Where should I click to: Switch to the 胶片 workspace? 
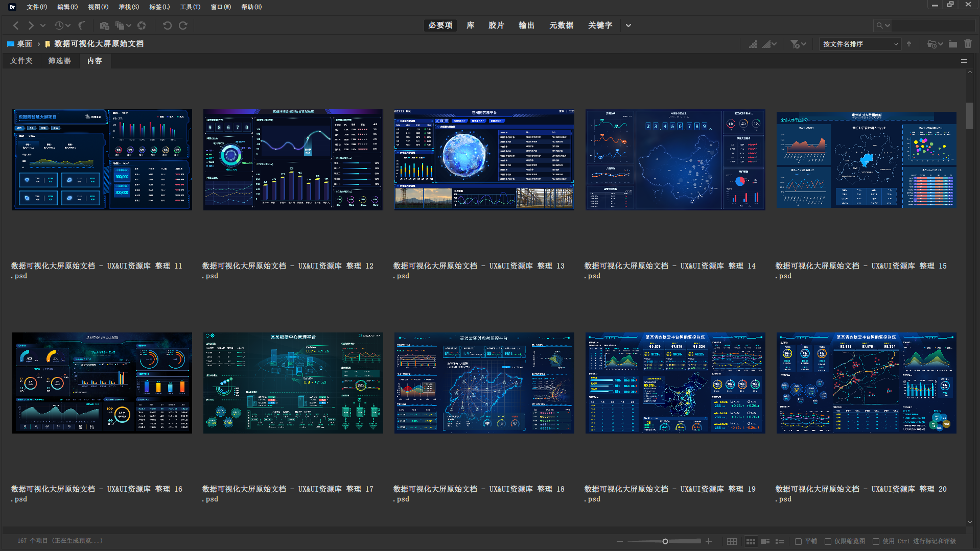496,26
